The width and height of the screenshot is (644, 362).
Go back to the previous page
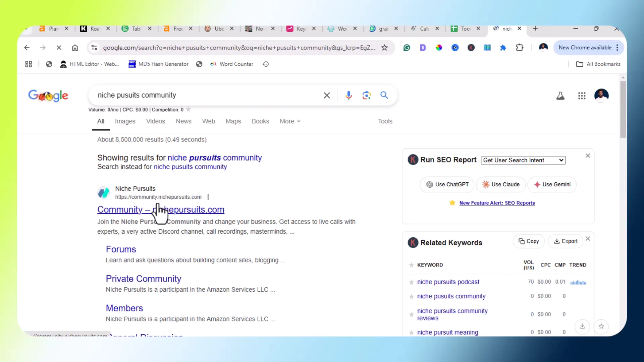[x=27, y=48]
